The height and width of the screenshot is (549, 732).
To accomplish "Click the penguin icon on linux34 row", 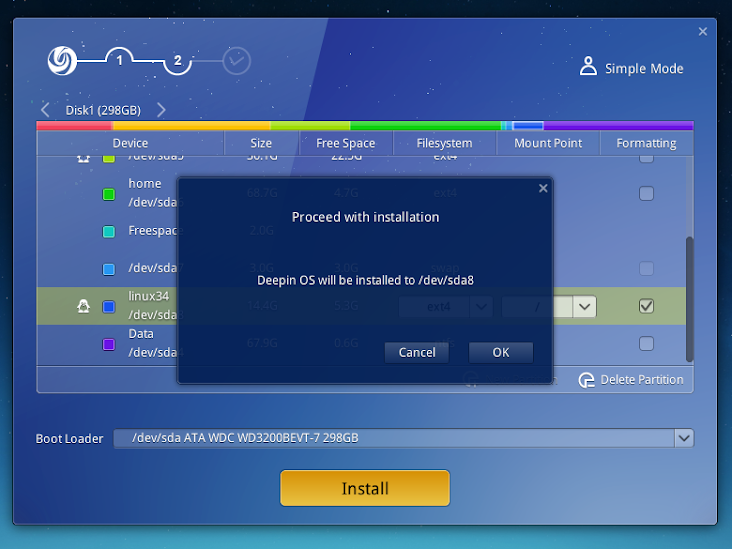I will [84, 306].
